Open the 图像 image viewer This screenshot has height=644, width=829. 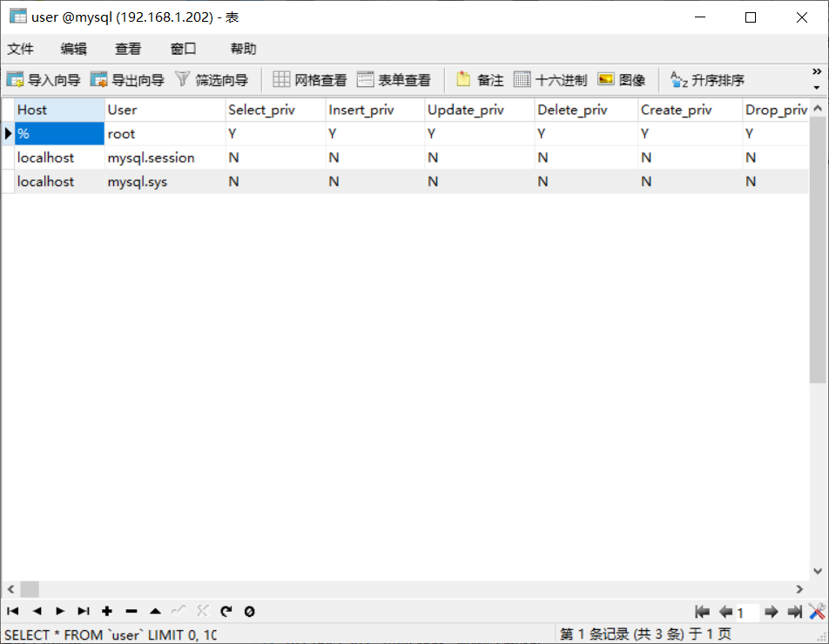622,80
